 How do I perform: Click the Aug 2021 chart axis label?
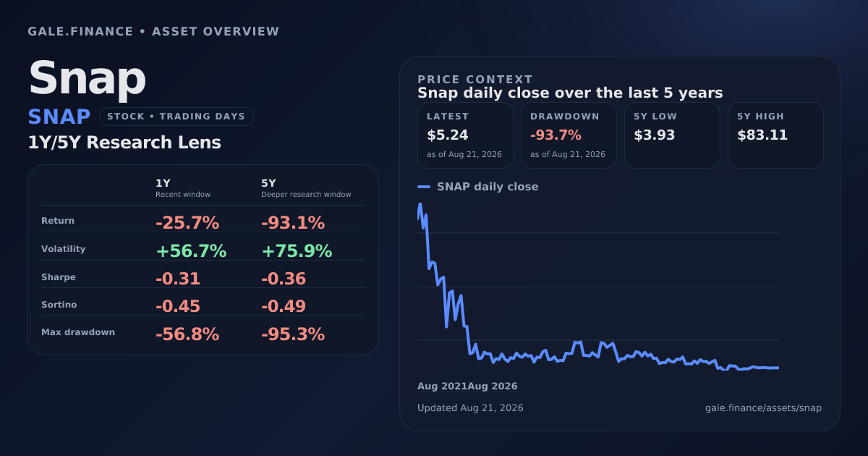point(442,387)
